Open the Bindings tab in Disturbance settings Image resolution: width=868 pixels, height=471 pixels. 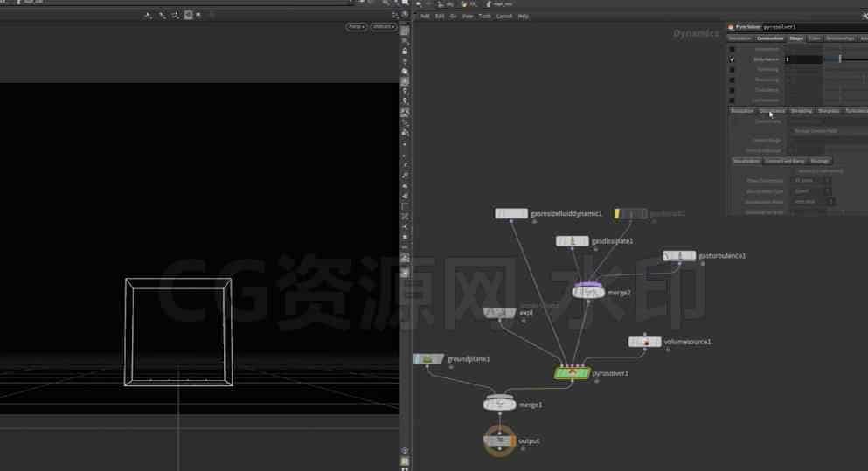coord(820,161)
